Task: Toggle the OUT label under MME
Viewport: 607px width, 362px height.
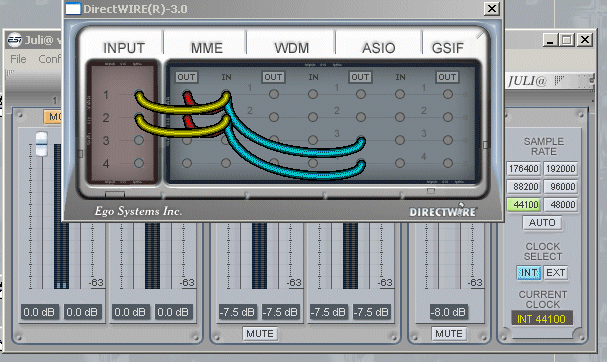Action: pyautogui.click(x=186, y=77)
